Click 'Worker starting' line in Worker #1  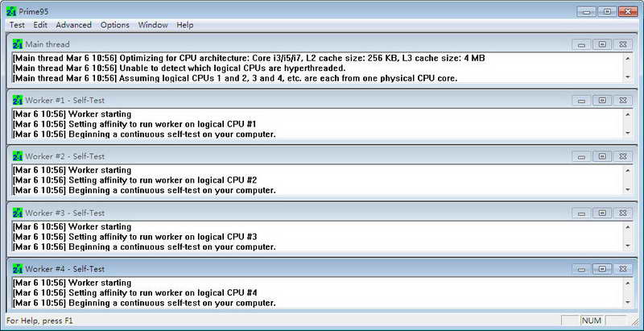72,114
